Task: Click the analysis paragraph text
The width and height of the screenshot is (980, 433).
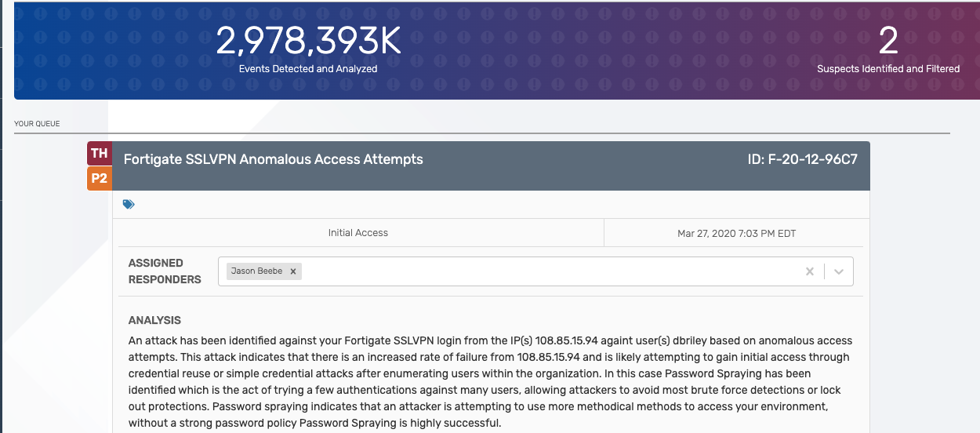Action: pyautogui.click(x=490, y=382)
